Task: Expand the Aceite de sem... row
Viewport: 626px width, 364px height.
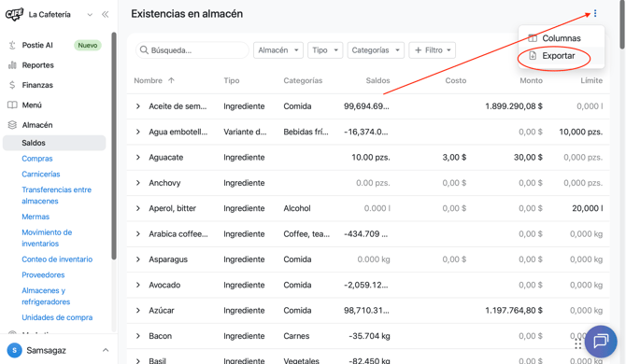Action: tap(137, 106)
